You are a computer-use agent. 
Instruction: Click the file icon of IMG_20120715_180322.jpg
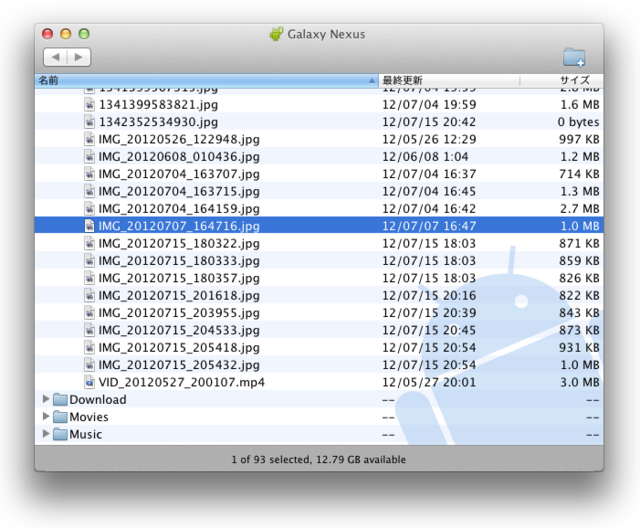pyautogui.click(x=89, y=243)
